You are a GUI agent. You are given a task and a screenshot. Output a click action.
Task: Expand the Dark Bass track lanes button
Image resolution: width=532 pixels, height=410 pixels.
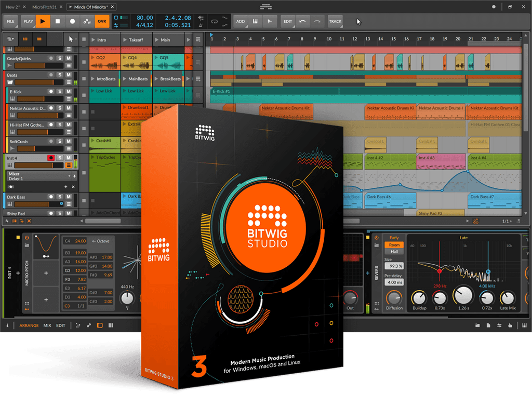[69, 204]
